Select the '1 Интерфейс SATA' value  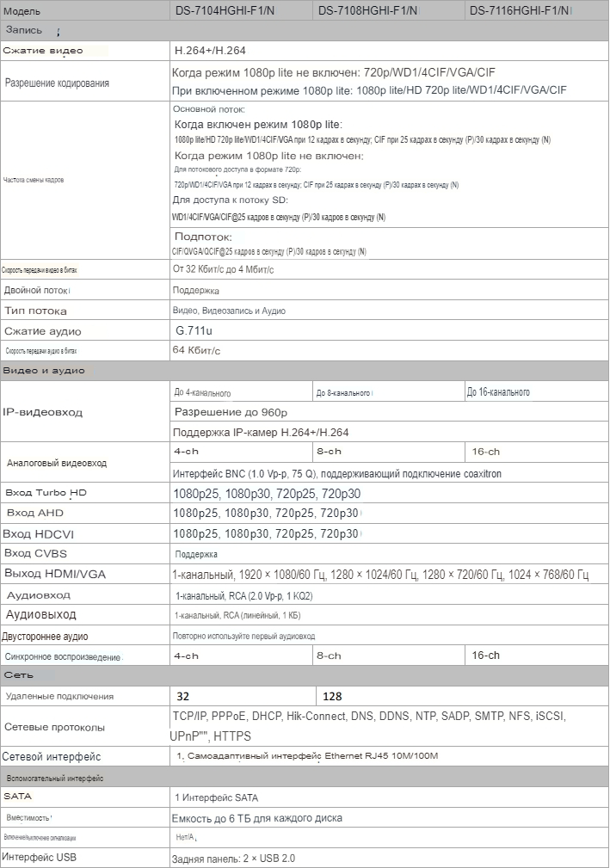[x=217, y=797]
